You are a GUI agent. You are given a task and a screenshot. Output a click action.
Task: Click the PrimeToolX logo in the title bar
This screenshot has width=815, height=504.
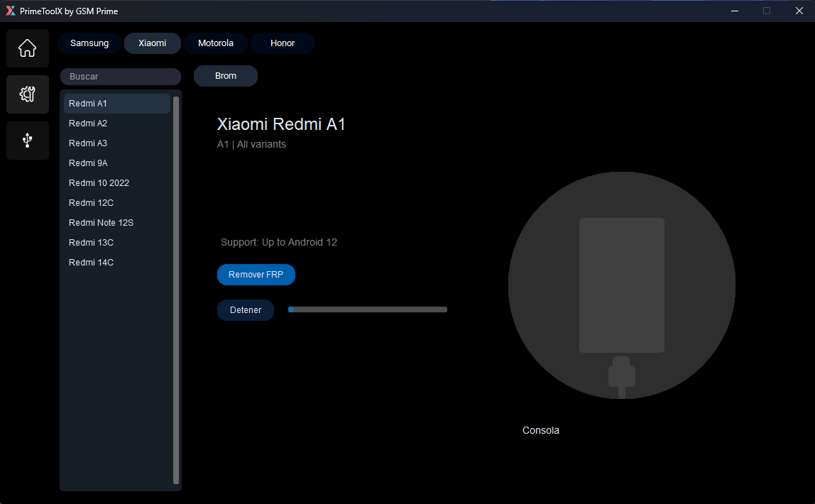tap(11, 11)
